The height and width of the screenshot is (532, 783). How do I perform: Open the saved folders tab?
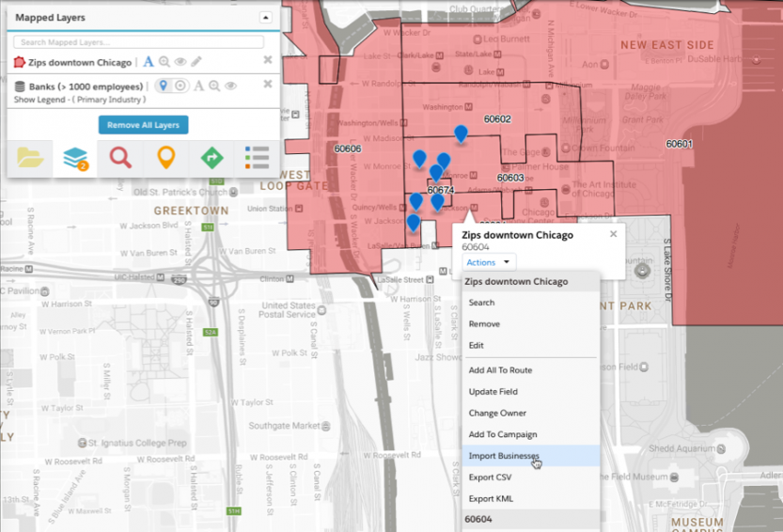point(30,158)
